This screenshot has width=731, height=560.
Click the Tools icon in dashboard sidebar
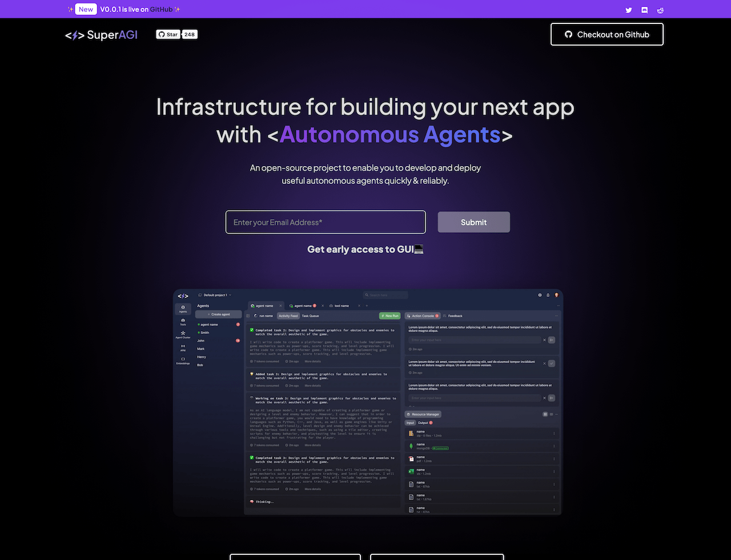[x=183, y=321]
